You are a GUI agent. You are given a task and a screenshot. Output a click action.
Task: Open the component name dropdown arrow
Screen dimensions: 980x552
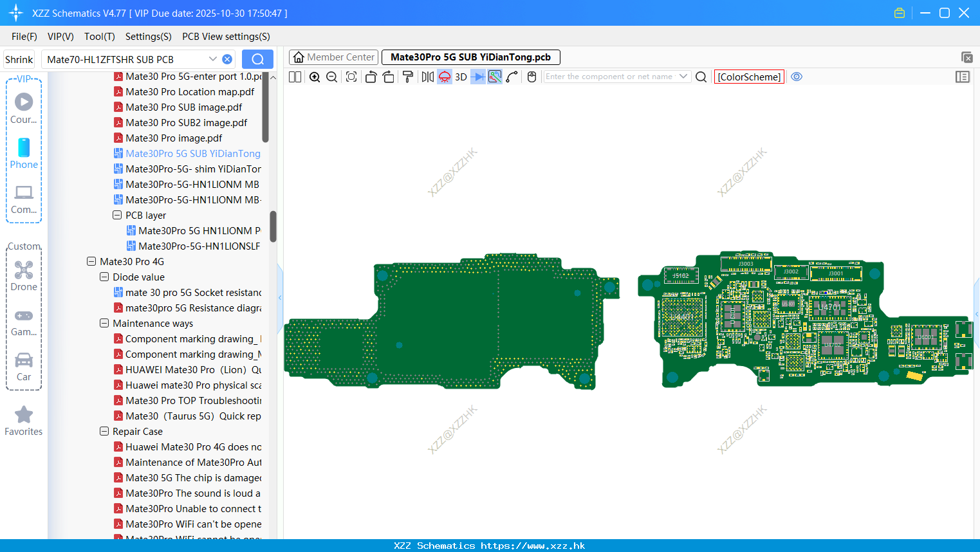point(683,77)
